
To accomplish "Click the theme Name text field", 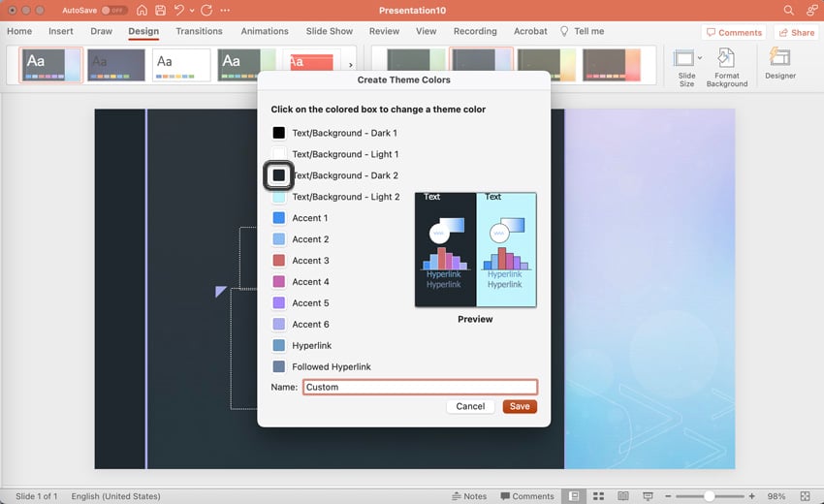I will pyautogui.click(x=419, y=387).
